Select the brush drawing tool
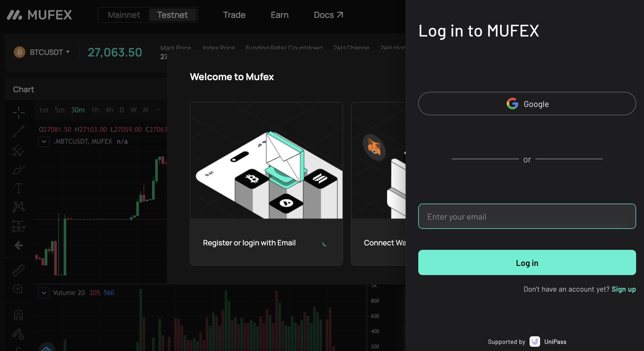The width and height of the screenshot is (644, 351). (x=18, y=169)
